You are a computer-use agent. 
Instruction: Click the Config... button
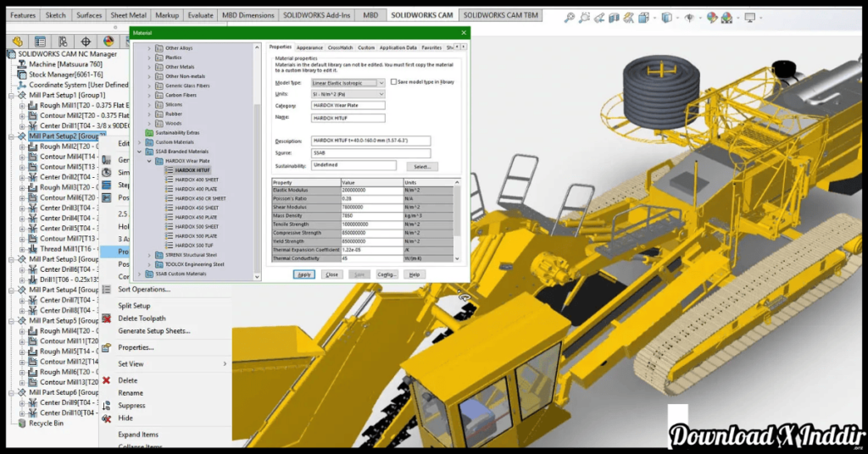point(387,274)
